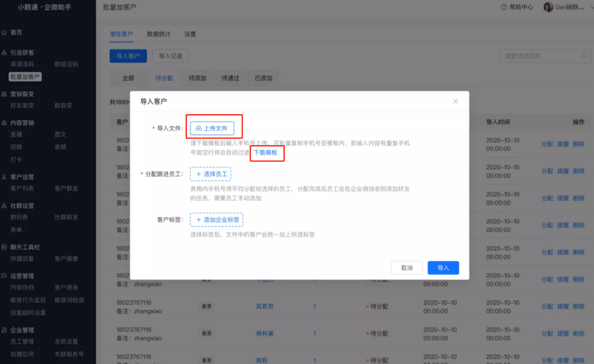Click the 宾若奇 name link
The width and height of the screenshot is (594, 364).
265,306
